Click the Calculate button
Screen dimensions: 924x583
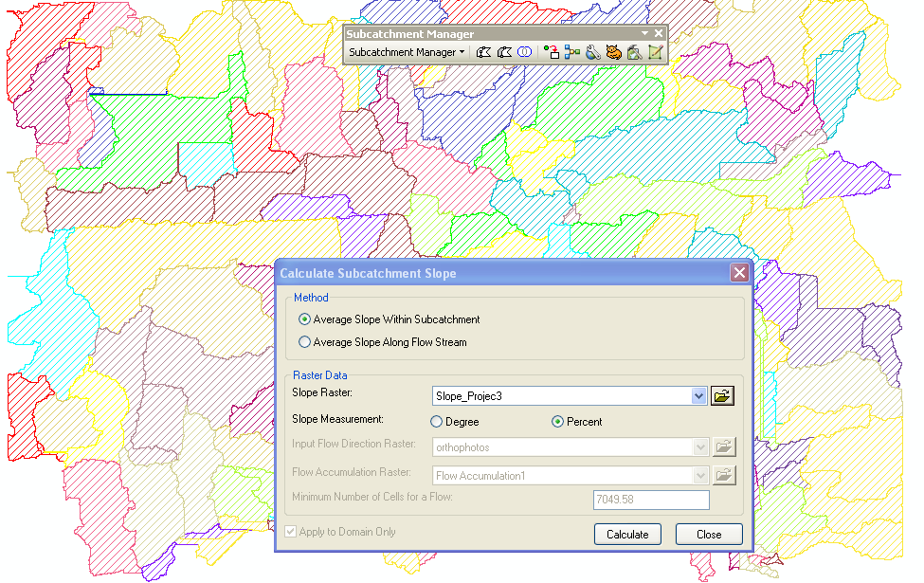(x=627, y=534)
